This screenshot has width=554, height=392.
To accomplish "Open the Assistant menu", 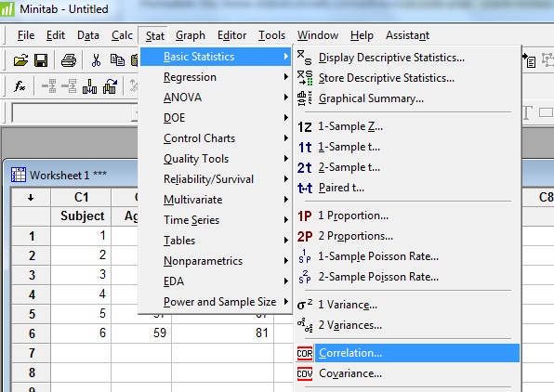I will coord(407,35).
